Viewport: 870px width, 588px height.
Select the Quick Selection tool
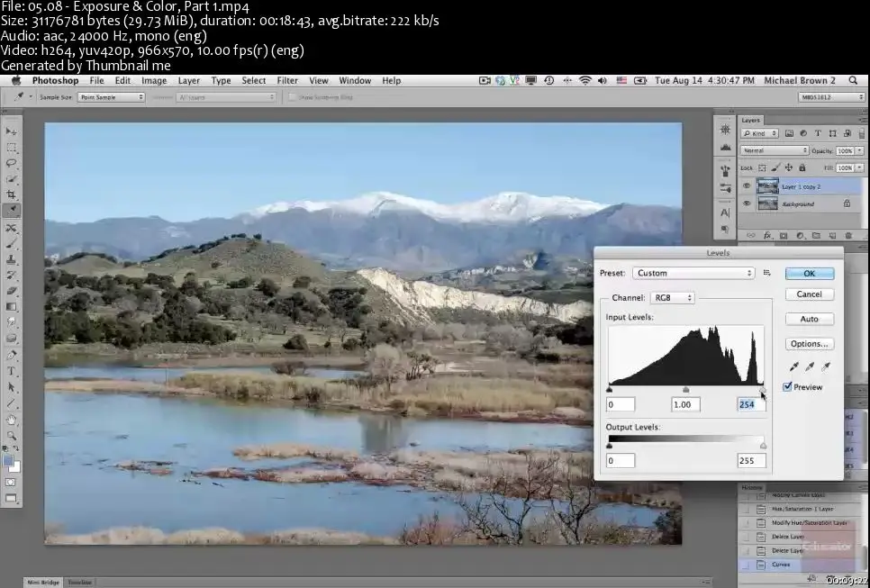point(11,179)
